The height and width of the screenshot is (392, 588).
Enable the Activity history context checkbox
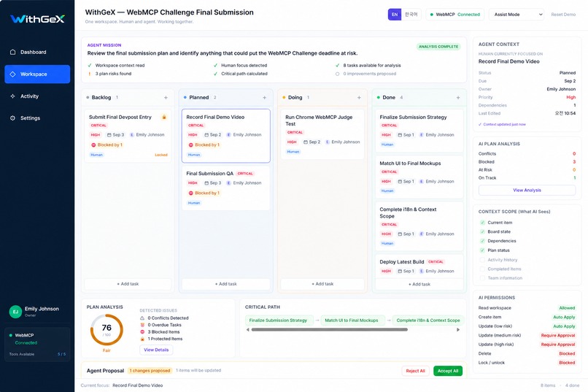[482, 260]
